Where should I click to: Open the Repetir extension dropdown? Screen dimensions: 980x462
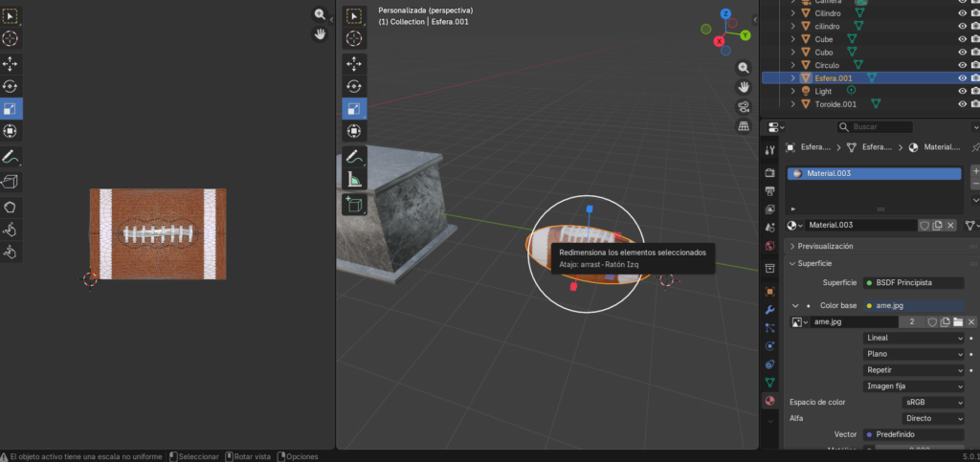click(x=914, y=370)
